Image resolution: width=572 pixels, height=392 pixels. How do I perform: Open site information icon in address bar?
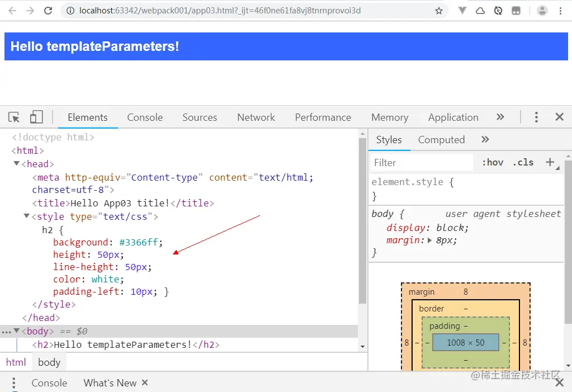point(70,11)
